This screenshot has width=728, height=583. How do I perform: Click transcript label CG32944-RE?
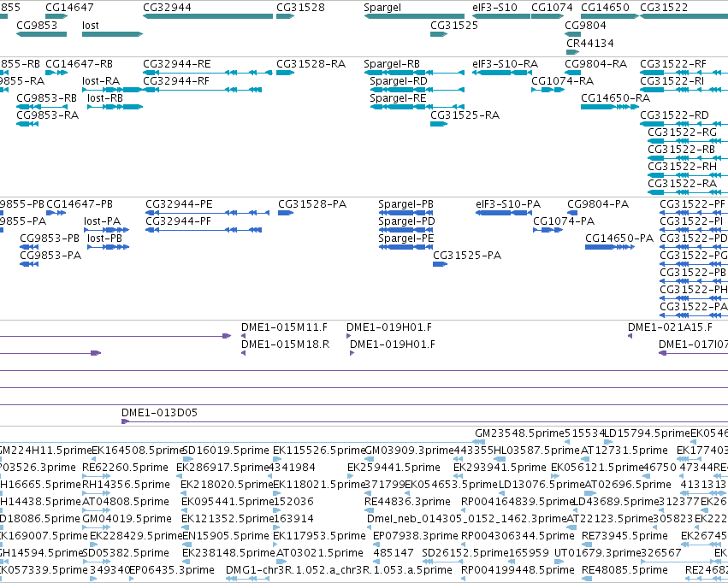[177, 63]
